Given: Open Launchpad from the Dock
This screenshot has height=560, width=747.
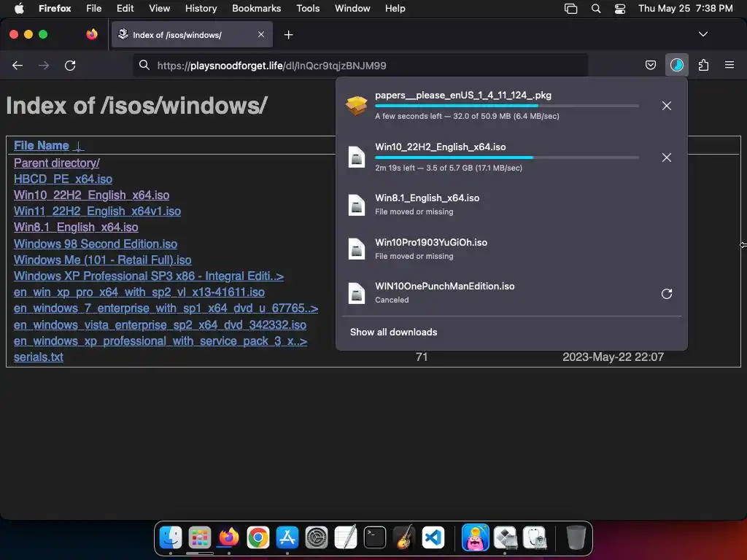Looking at the screenshot, I should coord(200,537).
